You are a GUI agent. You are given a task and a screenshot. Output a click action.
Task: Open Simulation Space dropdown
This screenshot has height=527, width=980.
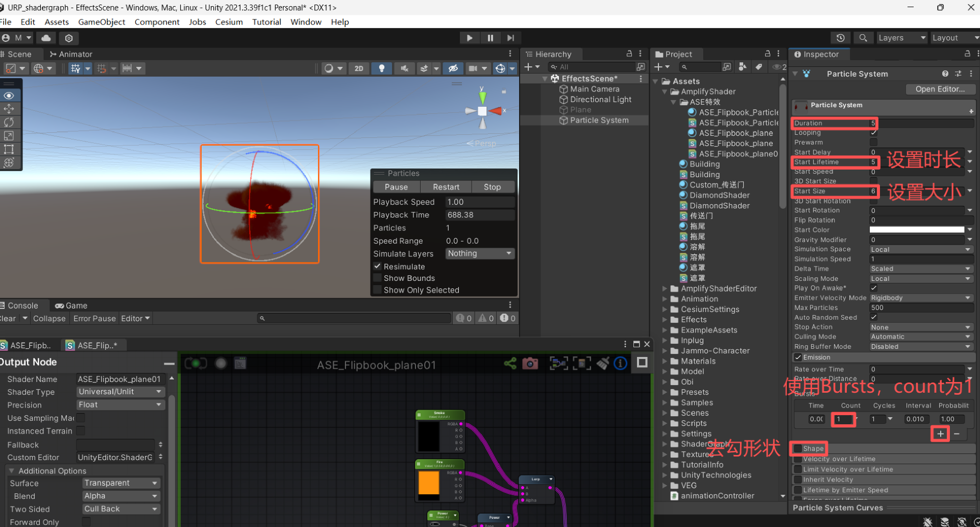click(921, 249)
